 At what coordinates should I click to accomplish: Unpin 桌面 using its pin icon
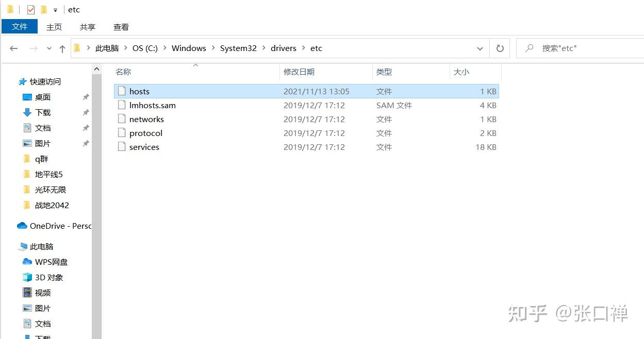pyautogui.click(x=86, y=97)
